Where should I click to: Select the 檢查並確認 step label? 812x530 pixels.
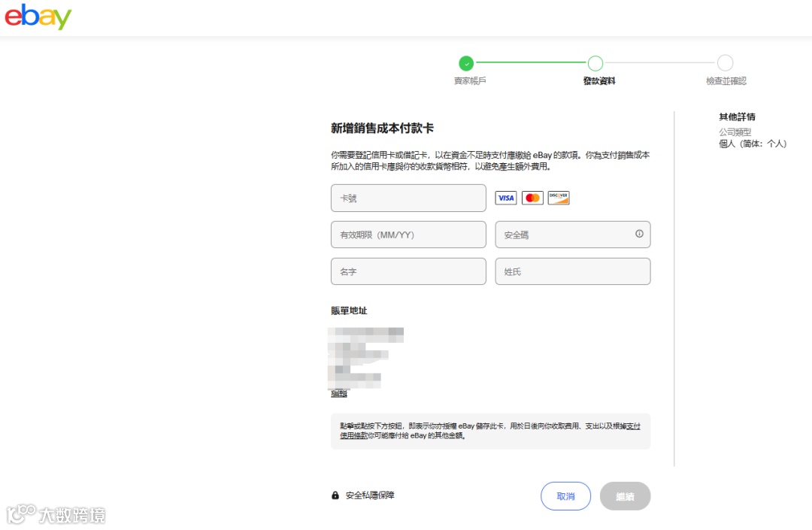pyautogui.click(x=726, y=80)
